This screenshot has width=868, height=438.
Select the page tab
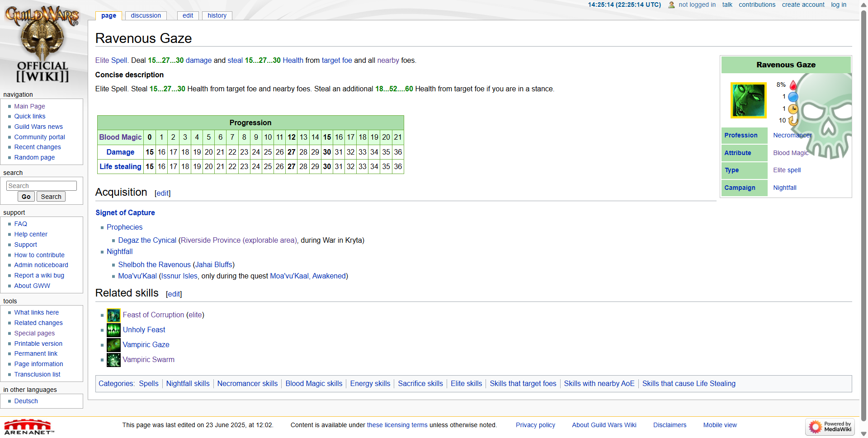[108, 15]
